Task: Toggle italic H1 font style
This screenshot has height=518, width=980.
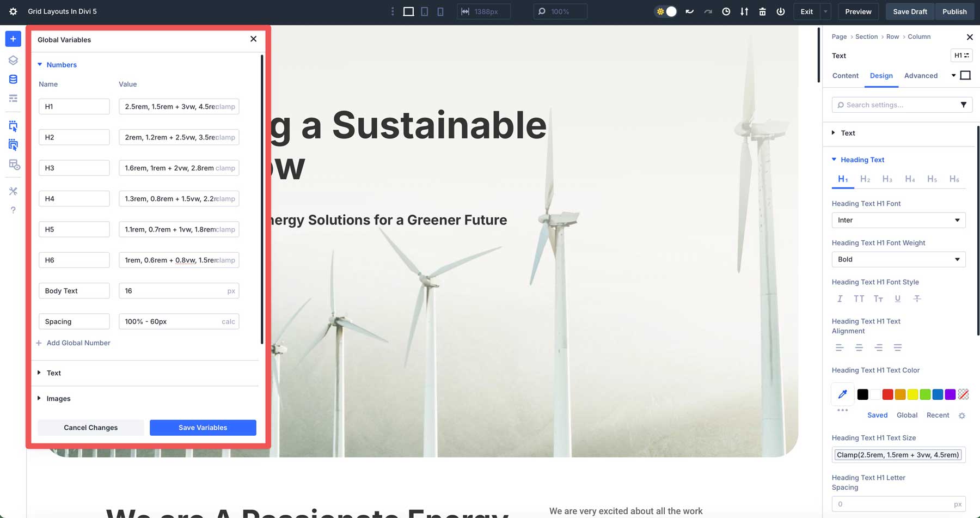Action: [840, 298]
